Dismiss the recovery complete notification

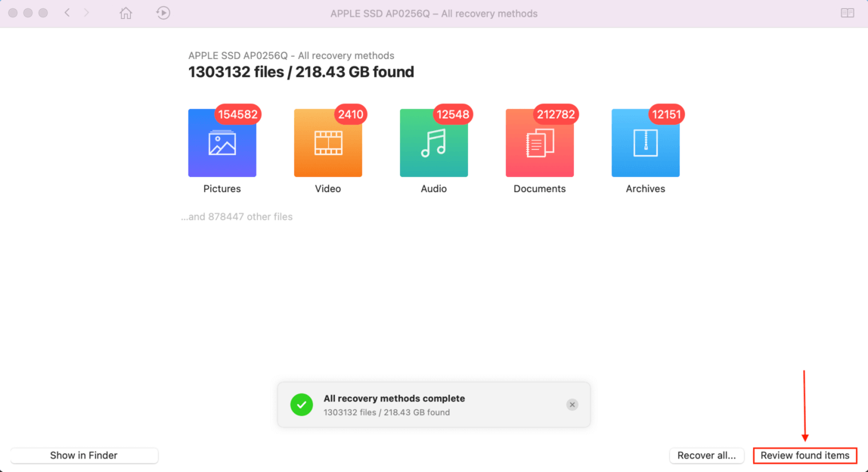click(572, 405)
